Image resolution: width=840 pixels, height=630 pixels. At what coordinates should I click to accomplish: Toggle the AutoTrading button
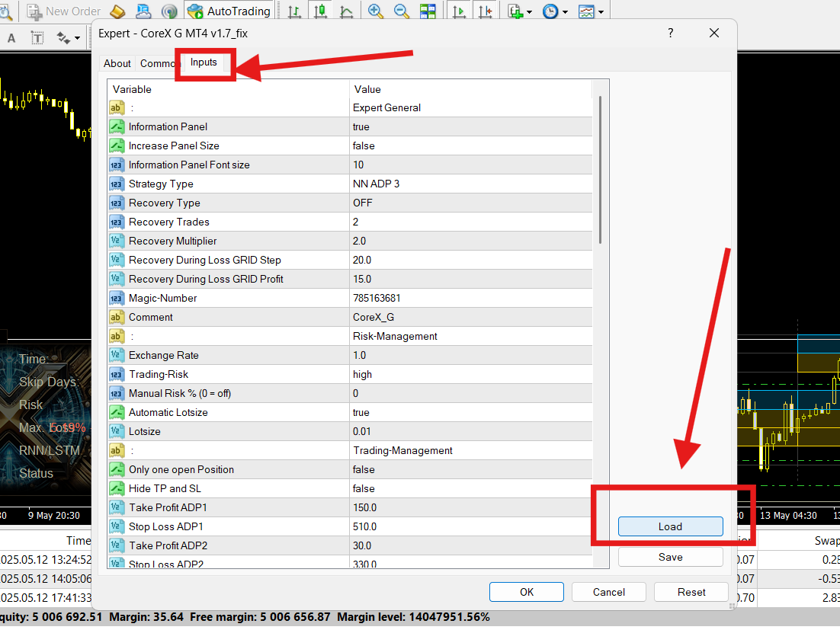click(x=229, y=11)
